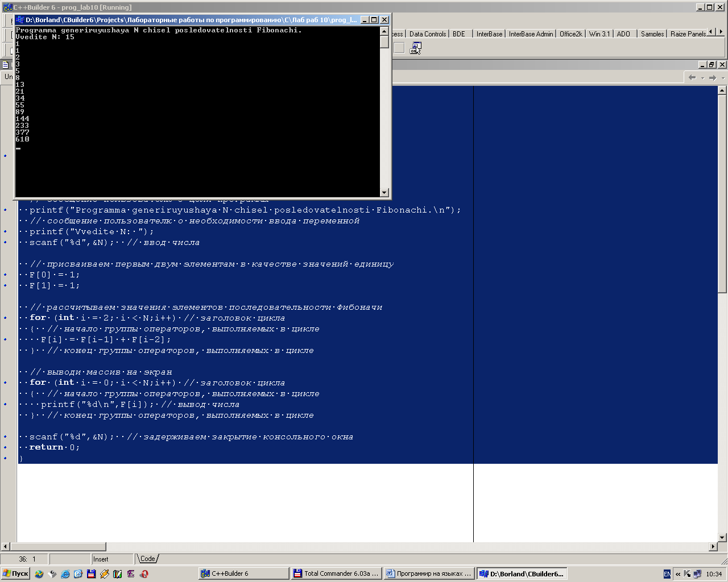Screen dimensions: 728x582
Task: Click the Vvedite N: 15 console line
Action: [x=45, y=37]
